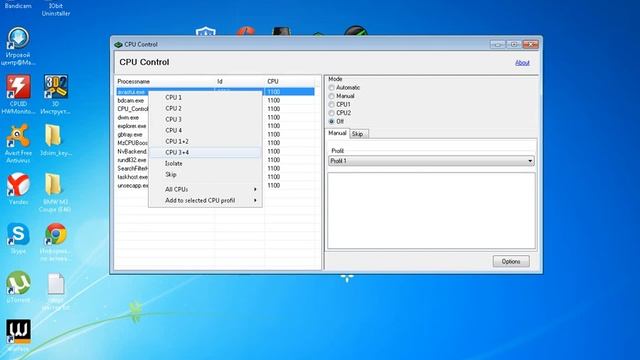Screen dimensions: 640x360
Task: Minimize the CPU Control window
Action: [x=498, y=44]
